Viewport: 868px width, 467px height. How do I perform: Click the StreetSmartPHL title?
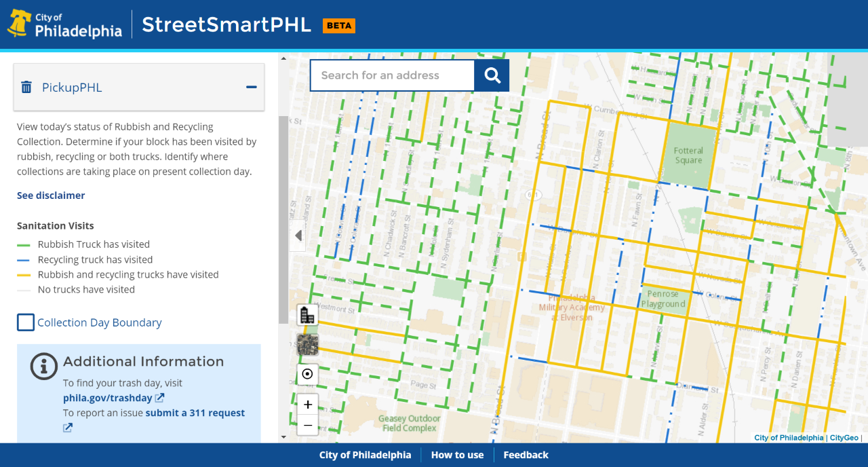point(226,25)
